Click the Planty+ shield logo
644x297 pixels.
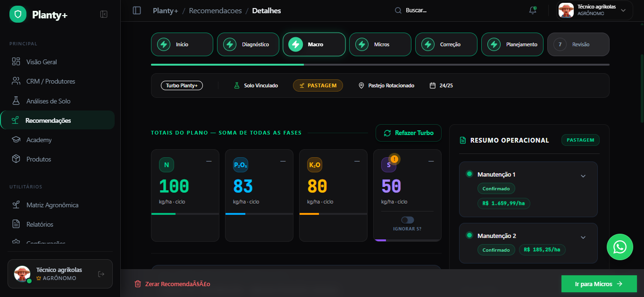18,15
